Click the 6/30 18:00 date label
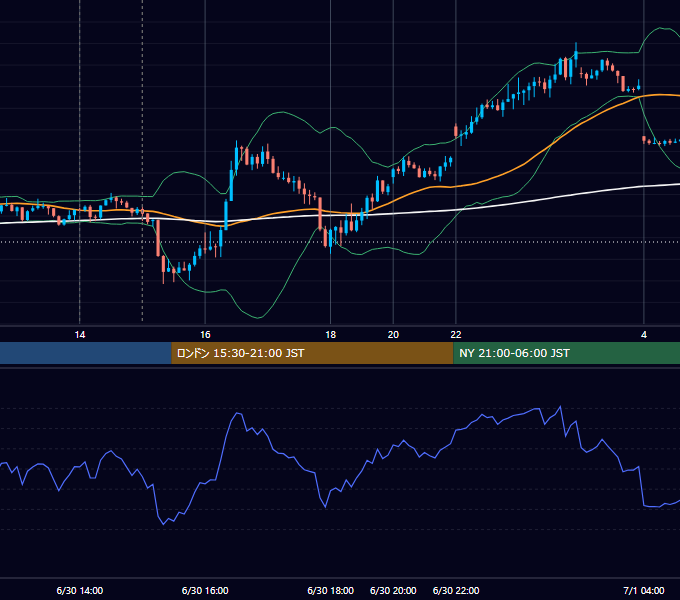680x600 pixels. coord(330,590)
